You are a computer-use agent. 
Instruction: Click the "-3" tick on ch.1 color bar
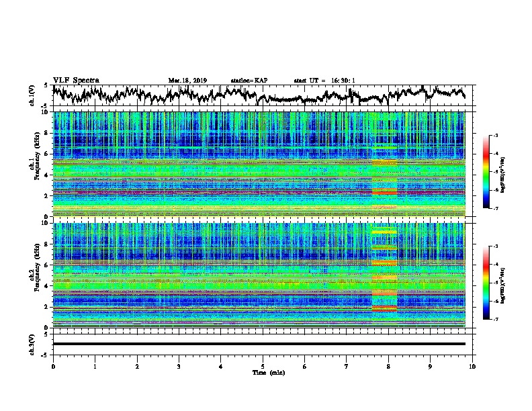pos(495,135)
